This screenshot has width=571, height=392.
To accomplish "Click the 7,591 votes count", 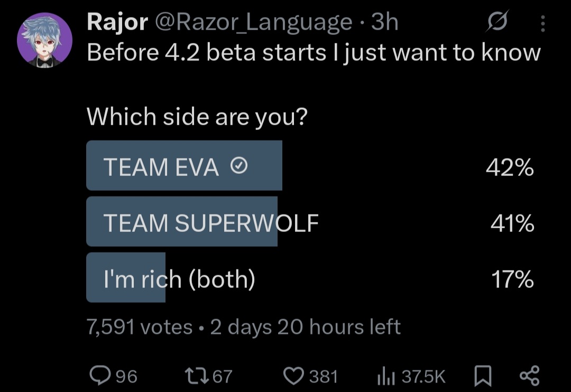I will [140, 327].
